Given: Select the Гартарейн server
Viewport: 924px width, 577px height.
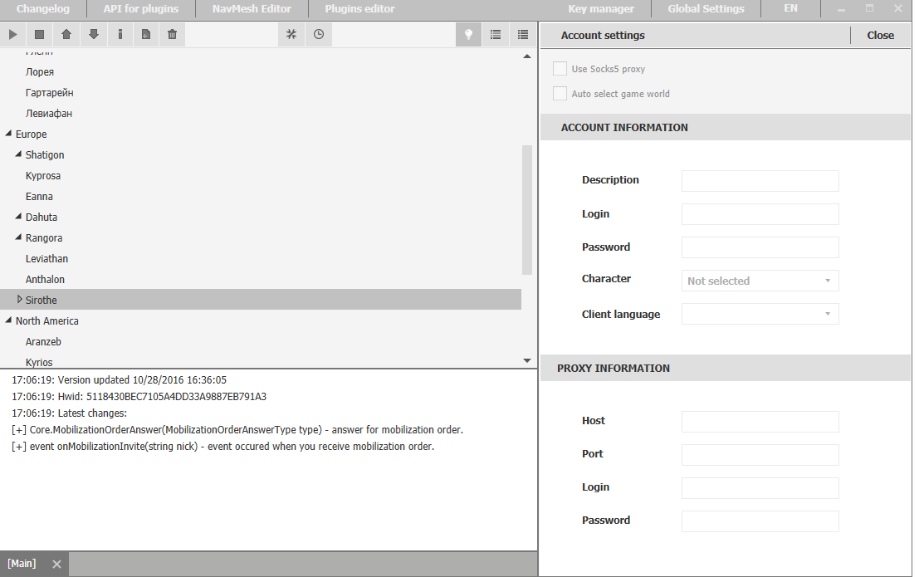Looking at the screenshot, I should coord(50,92).
